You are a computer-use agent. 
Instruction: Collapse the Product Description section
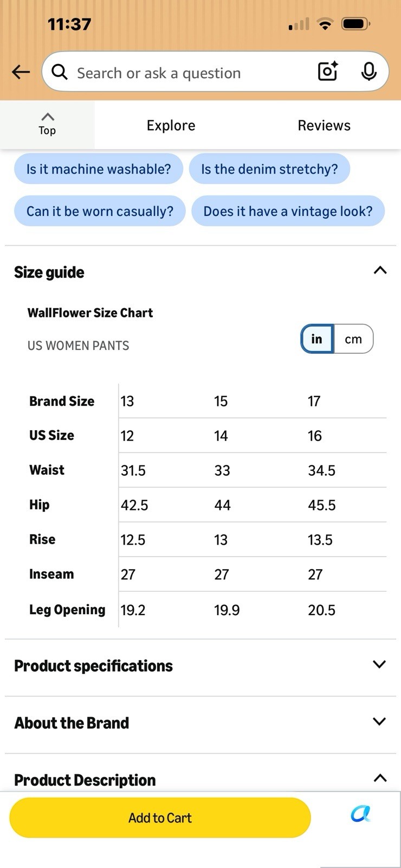[x=380, y=778]
